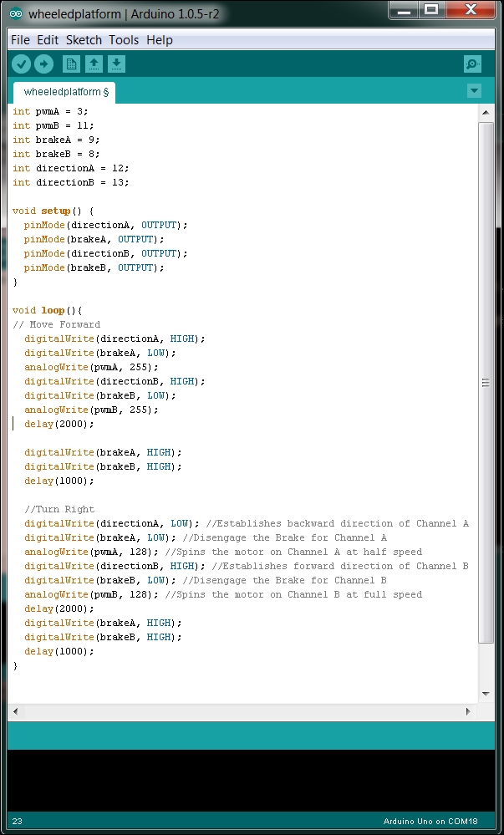Click the horizontal scrollbar left arrow
Screen dimensions: 504x835
(x=15, y=711)
